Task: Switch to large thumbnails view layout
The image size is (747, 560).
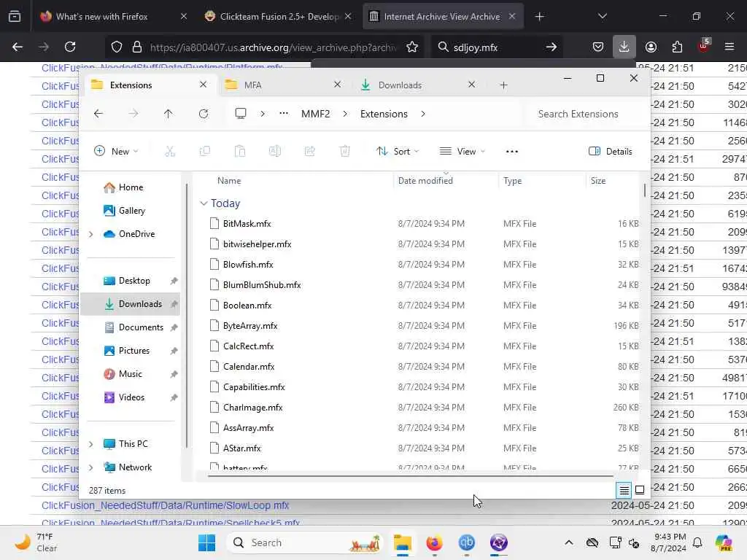Action: pyautogui.click(x=640, y=489)
